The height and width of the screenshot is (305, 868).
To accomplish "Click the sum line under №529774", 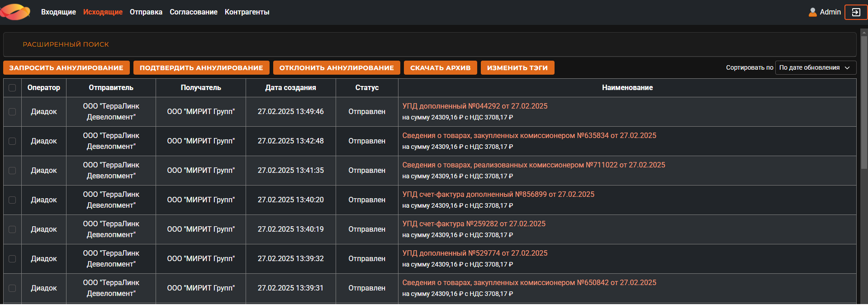I will coord(458,265).
